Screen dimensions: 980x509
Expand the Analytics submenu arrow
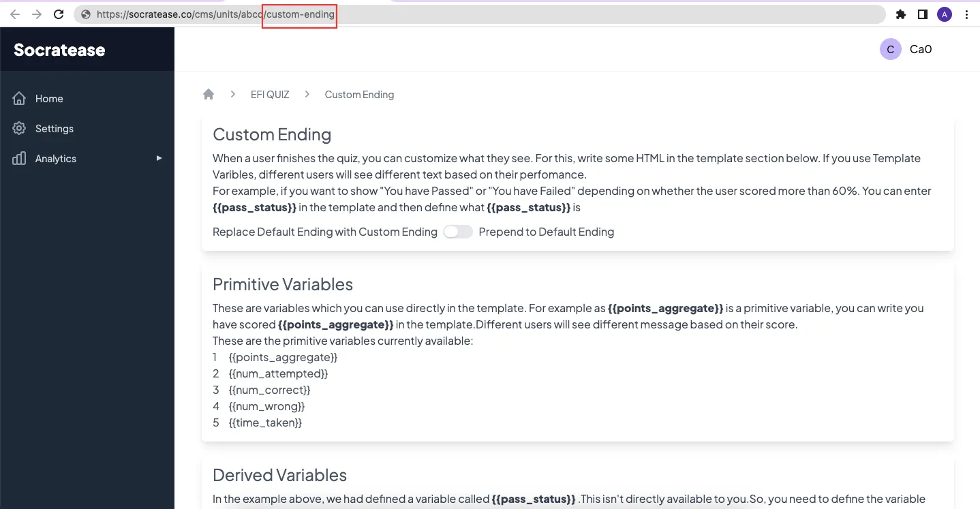click(x=159, y=158)
